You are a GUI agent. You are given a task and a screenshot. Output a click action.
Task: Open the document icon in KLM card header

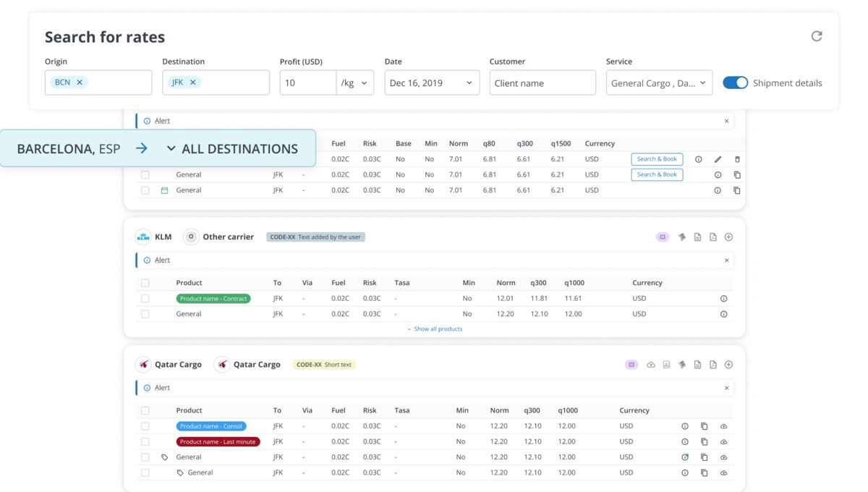pyautogui.click(x=697, y=237)
